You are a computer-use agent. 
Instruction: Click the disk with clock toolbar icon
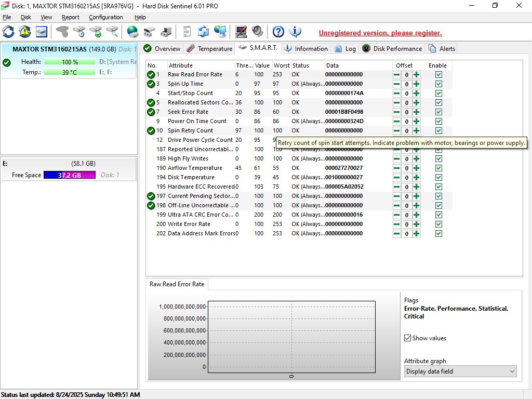pos(79,32)
